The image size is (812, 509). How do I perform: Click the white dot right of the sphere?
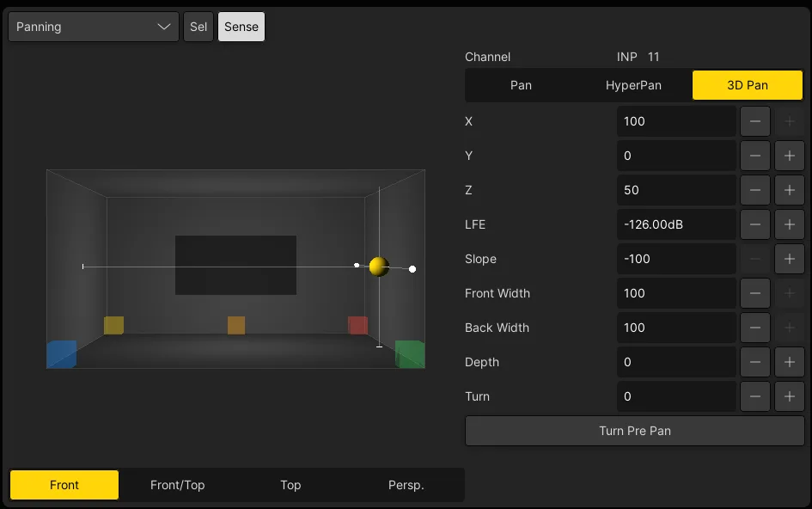point(412,269)
